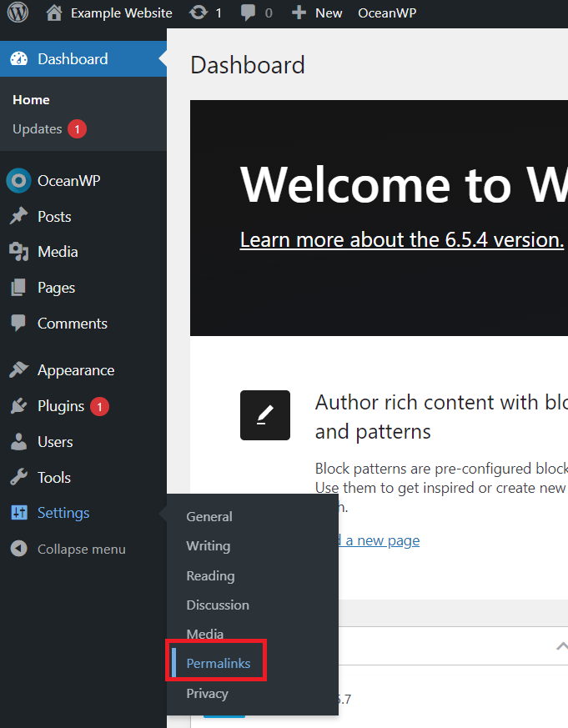The width and height of the screenshot is (568, 728).
Task: Click the Settings sliders icon
Action: [19, 513]
